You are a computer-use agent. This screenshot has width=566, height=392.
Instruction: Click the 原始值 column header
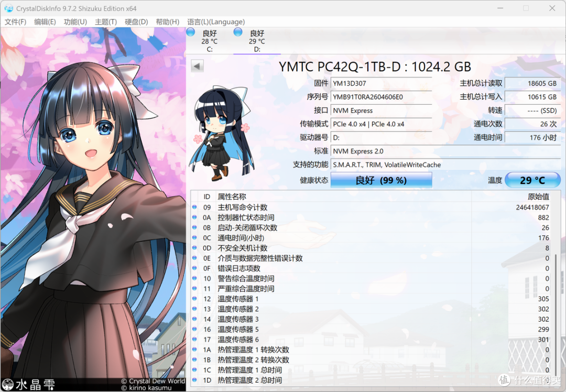point(538,197)
